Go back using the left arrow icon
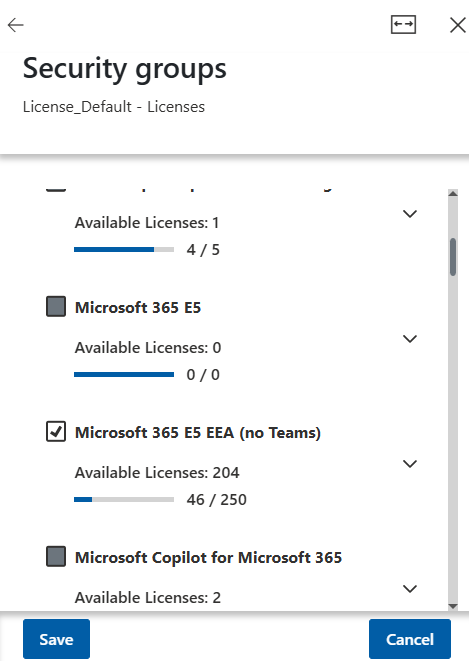 coord(16,25)
